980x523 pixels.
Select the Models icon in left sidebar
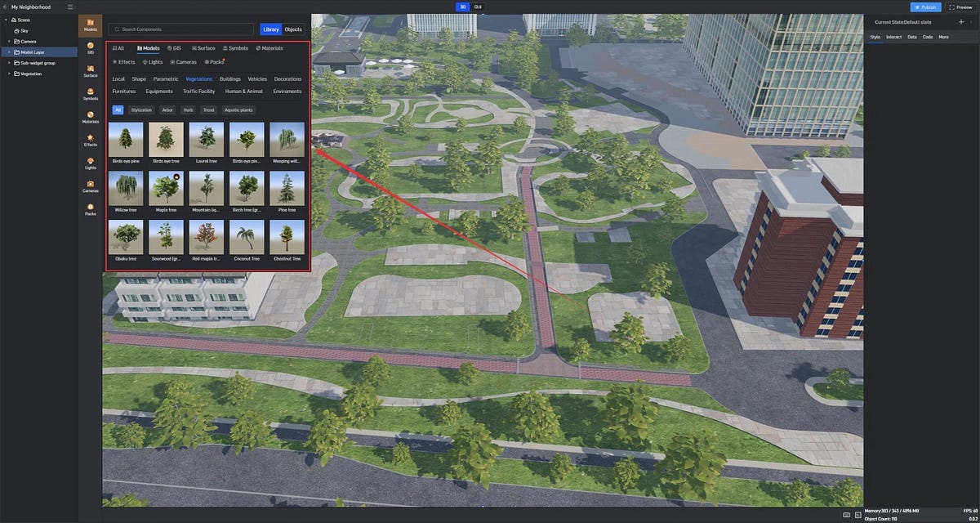[90, 22]
